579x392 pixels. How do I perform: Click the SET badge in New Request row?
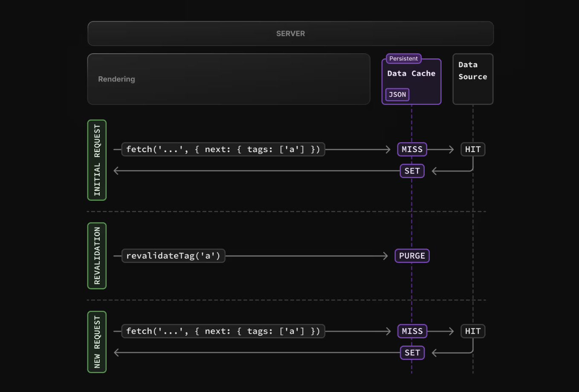(x=412, y=353)
